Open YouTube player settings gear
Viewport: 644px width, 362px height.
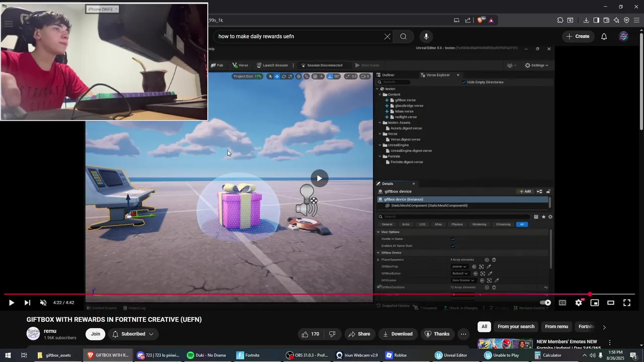[579, 303]
